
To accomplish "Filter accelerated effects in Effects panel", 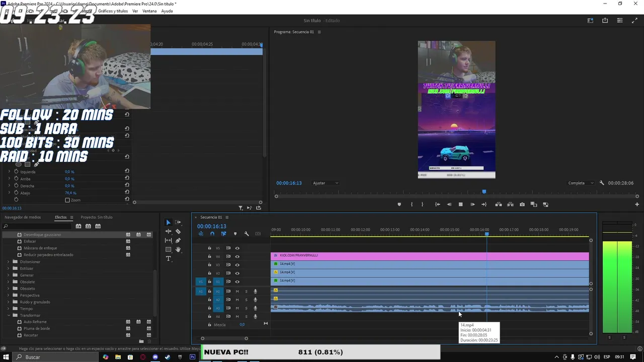I will (x=78, y=226).
